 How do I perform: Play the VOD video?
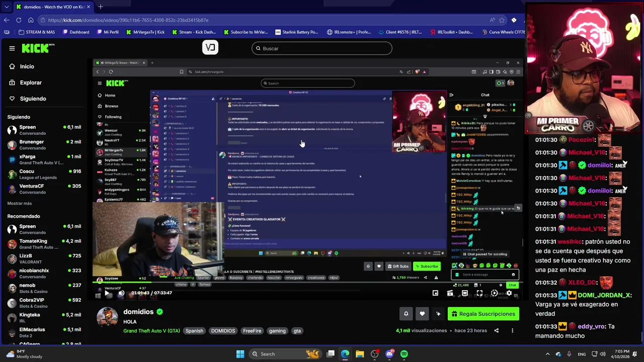(107, 293)
